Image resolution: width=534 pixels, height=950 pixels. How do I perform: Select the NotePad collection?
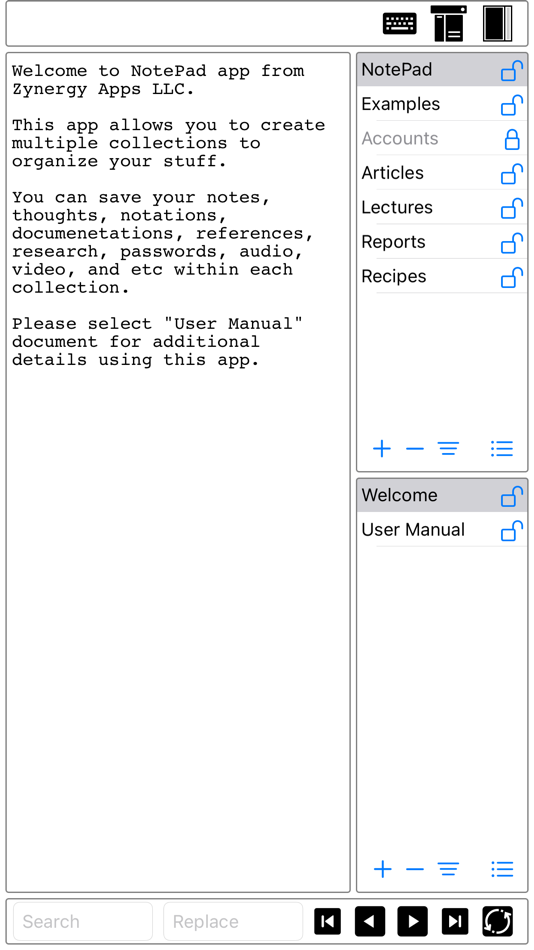coord(442,70)
